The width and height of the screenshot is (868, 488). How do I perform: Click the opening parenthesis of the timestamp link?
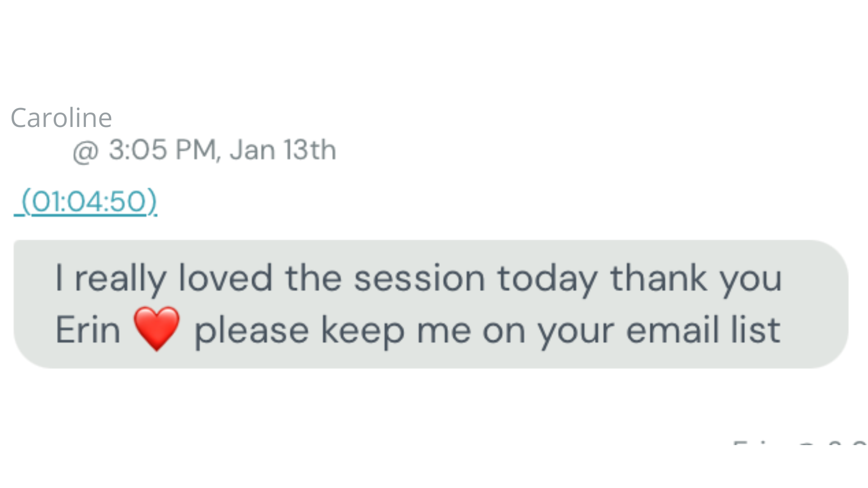point(26,201)
